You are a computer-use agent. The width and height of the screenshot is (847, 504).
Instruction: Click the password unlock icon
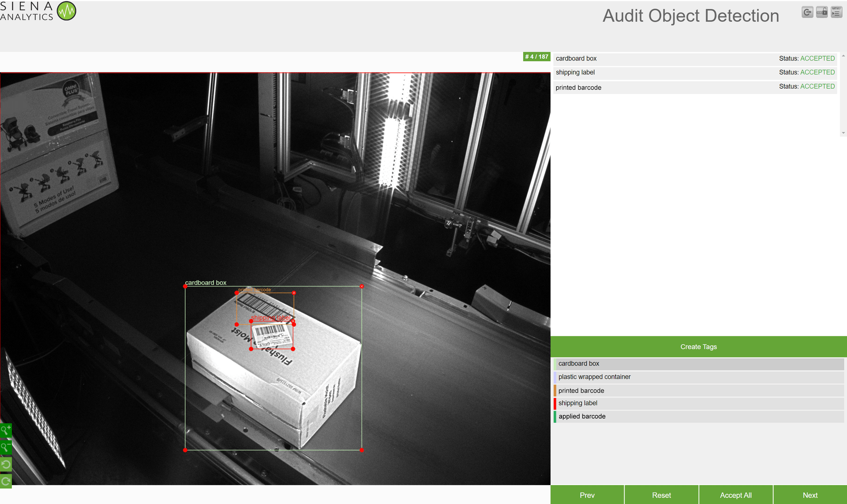[822, 12]
